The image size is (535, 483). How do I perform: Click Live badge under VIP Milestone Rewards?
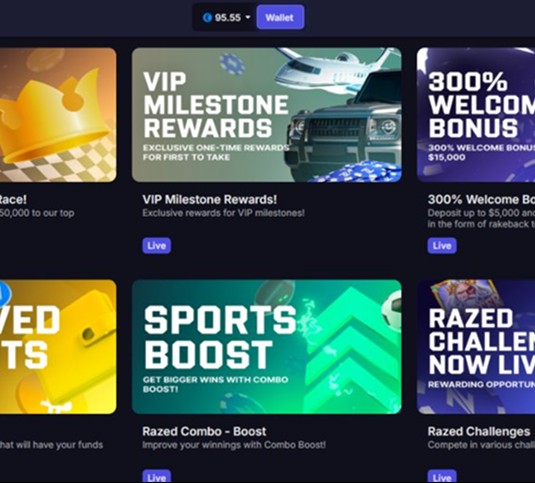point(157,246)
